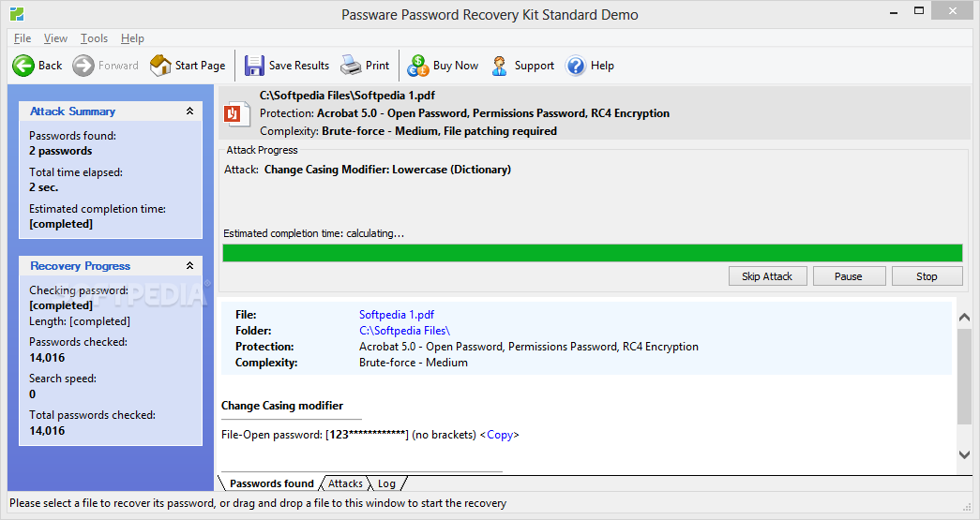Click the green Back arrow icon

coord(23,66)
